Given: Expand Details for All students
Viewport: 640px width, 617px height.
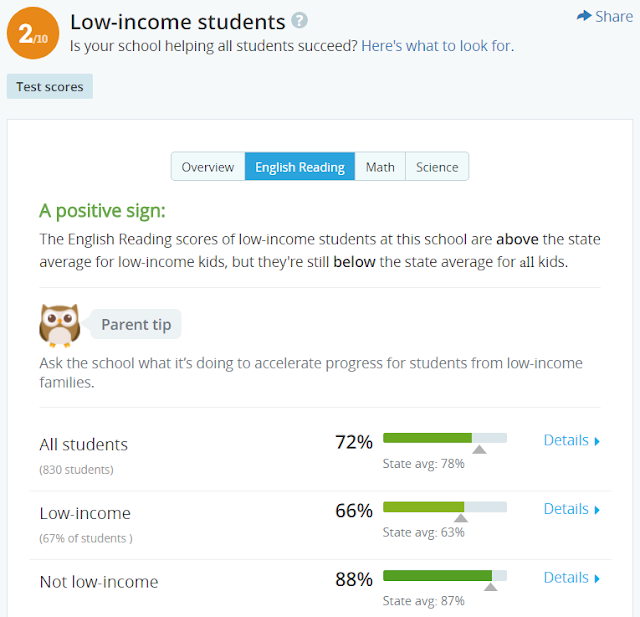Looking at the screenshot, I should pos(571,440).
